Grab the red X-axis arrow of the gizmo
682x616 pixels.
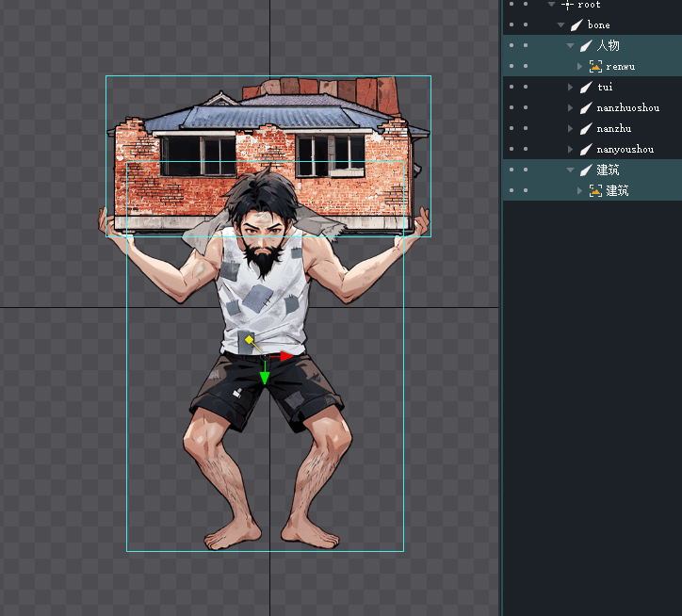coord(285,356)
